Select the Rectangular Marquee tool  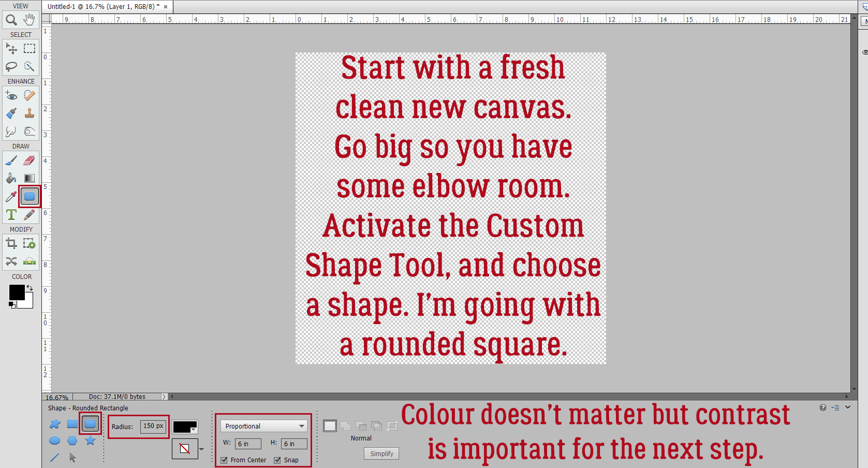point(30,49)
